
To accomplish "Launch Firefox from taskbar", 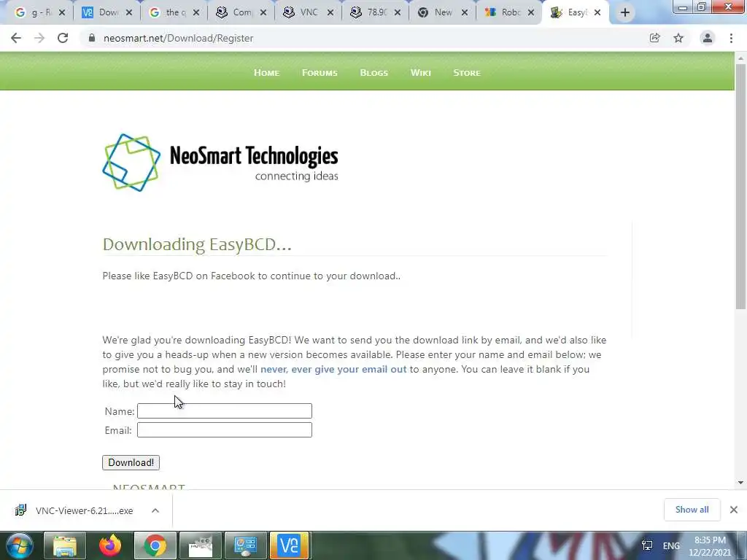I will (110, 545).
